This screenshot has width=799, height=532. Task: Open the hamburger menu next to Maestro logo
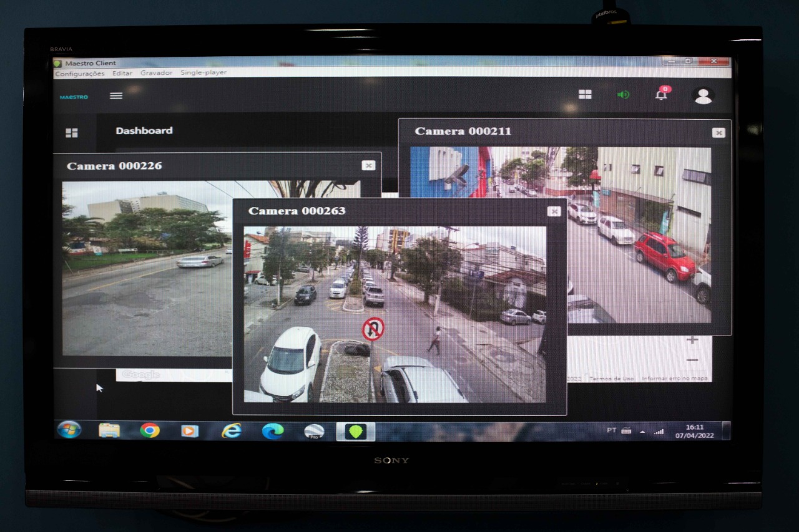(x=116, y=96)
